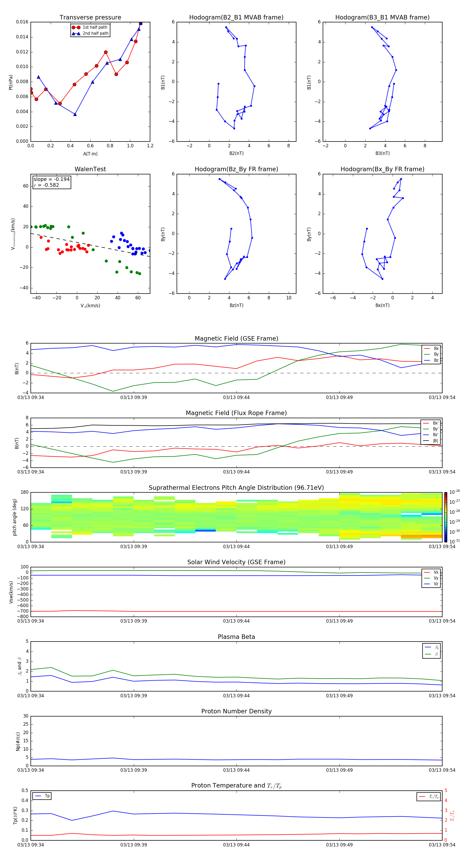Click 'slope = -0.194' annotation
Viewport: 473px width, 868px height.
point(52,179)
